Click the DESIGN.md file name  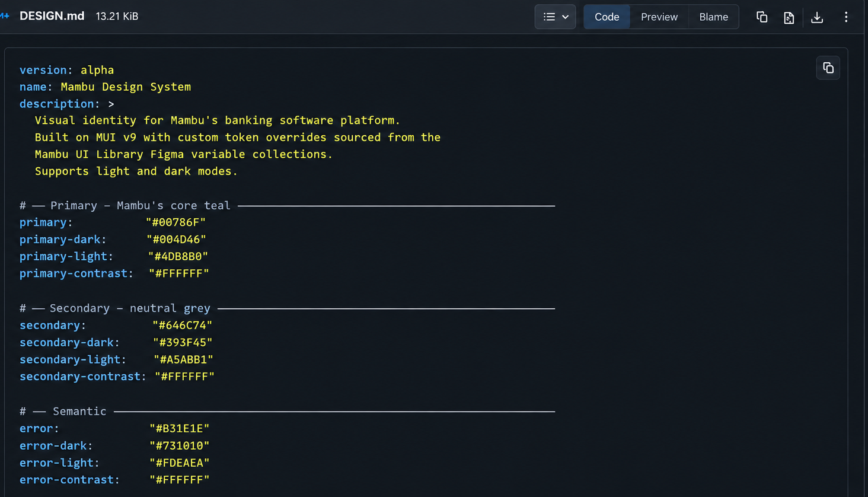point(52,16)
